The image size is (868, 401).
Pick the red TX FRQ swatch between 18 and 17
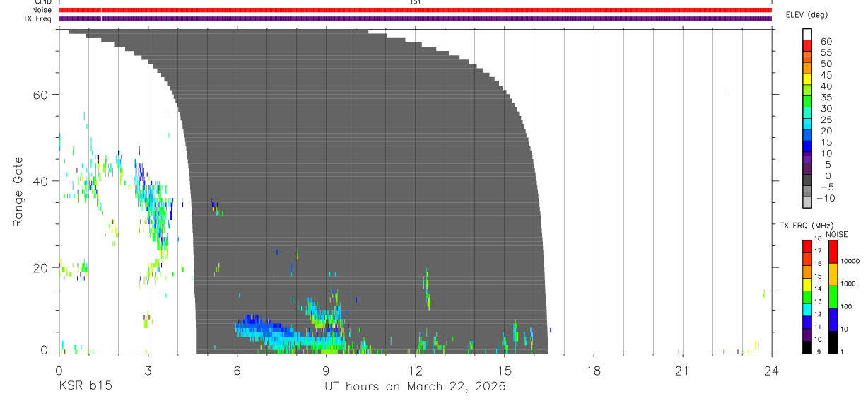[x=807, y=247]
